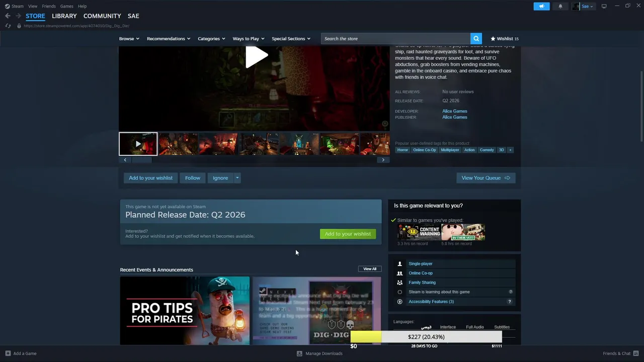The height and width of the screenshot is (362, 644).
Task: Switch to the STORE tab
Action: pos(35,16)
